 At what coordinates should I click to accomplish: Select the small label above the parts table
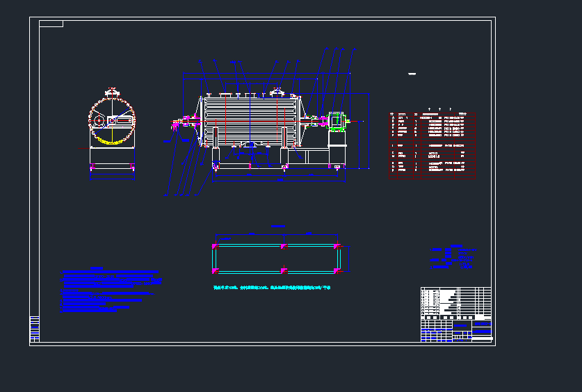click(412, 74)
